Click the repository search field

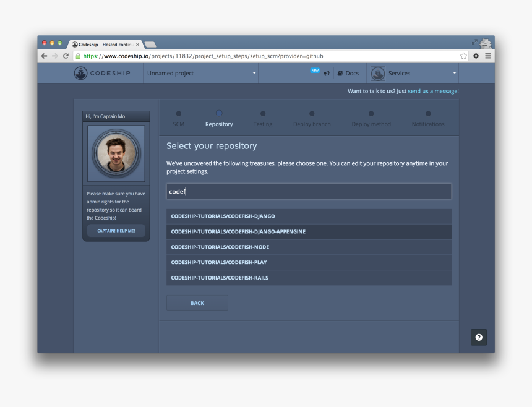click(309, 191)
